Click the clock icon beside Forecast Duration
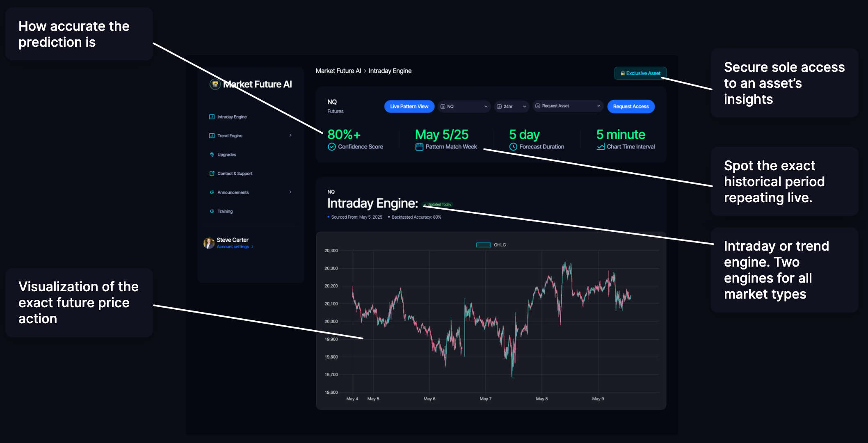Viewport: 868px width, 443px height. tap(513, 146)
